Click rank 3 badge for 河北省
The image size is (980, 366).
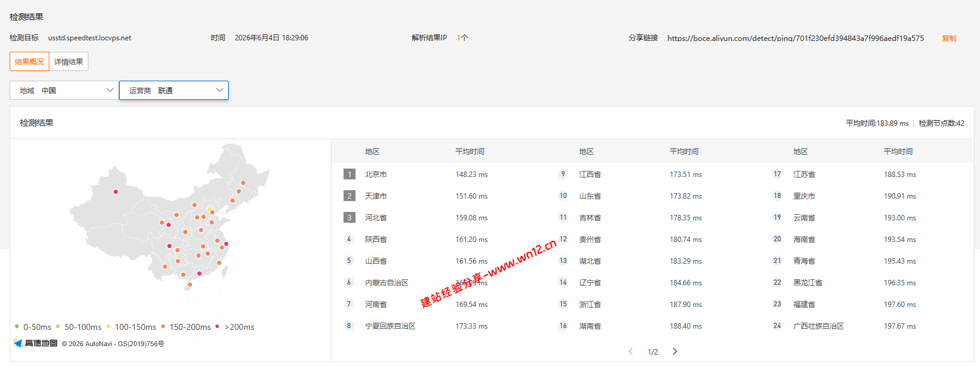click(x=350, y=217)
